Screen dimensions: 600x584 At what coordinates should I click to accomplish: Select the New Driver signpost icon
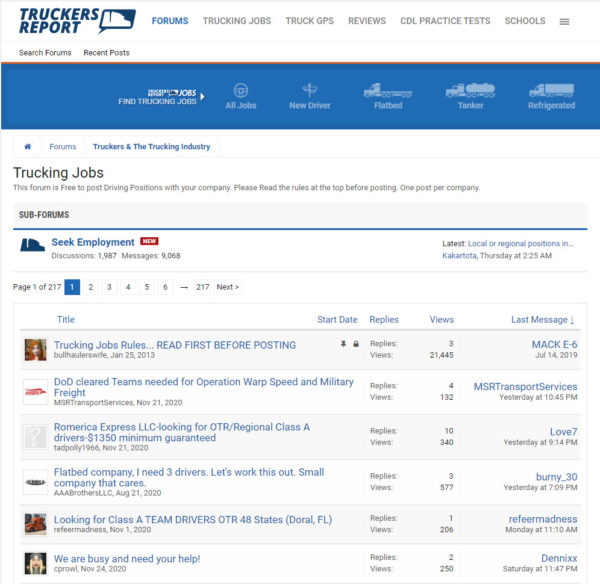coord(310,91)
